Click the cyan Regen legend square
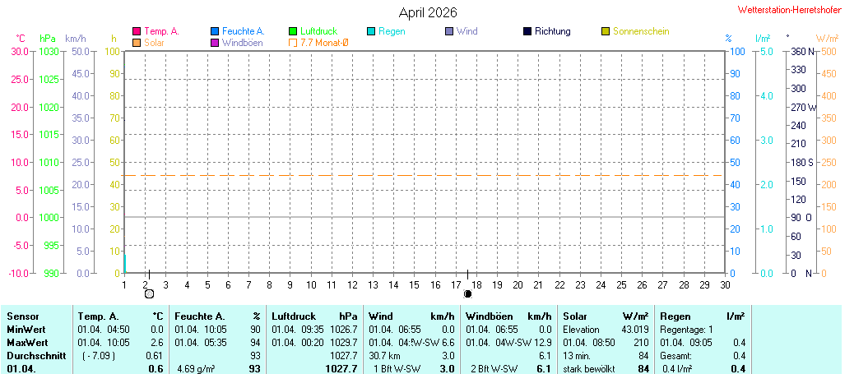The image size is (868, 374). [371, 31]
